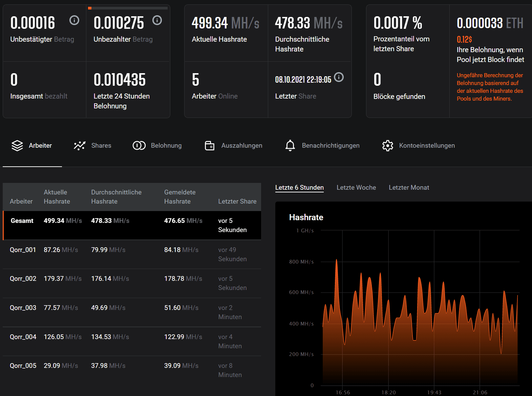Select worker Qorr_003
This screenshot has width=532, height=396.
tap(132, 312)
